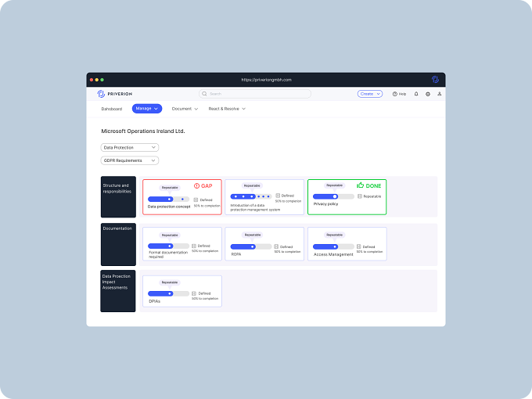Adjust the DPIAs maturity slider

[x=169, y=293]
